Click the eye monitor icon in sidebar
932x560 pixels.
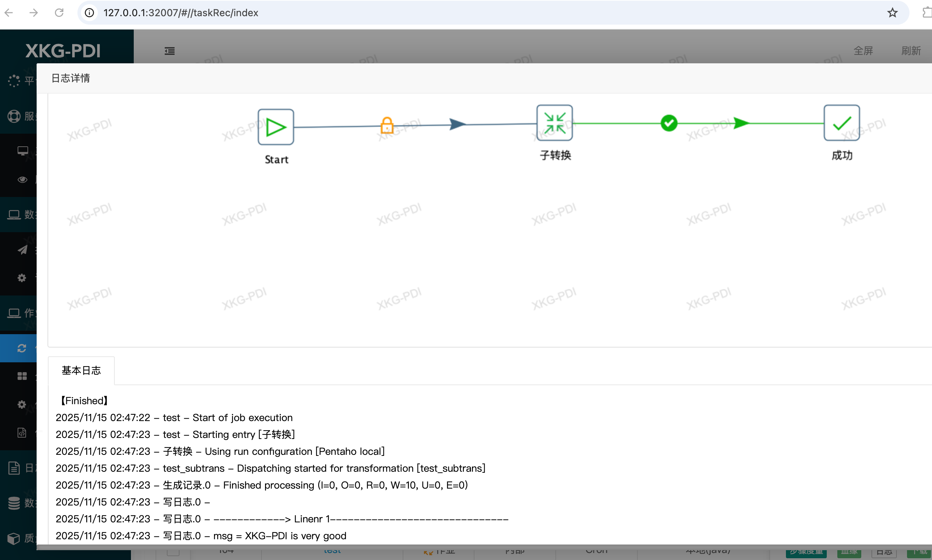pos(22,180)
